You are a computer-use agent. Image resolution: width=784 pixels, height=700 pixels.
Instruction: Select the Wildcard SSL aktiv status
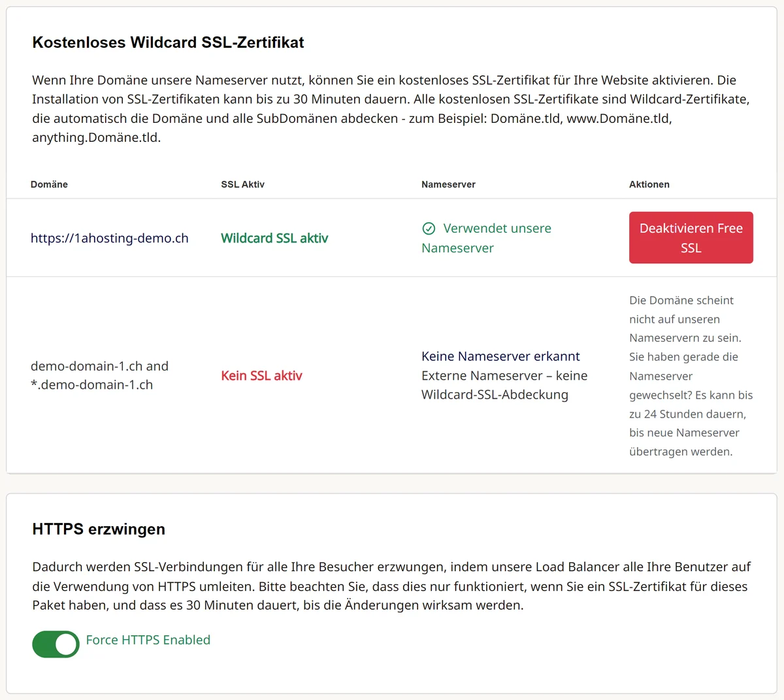click(274, 239)
